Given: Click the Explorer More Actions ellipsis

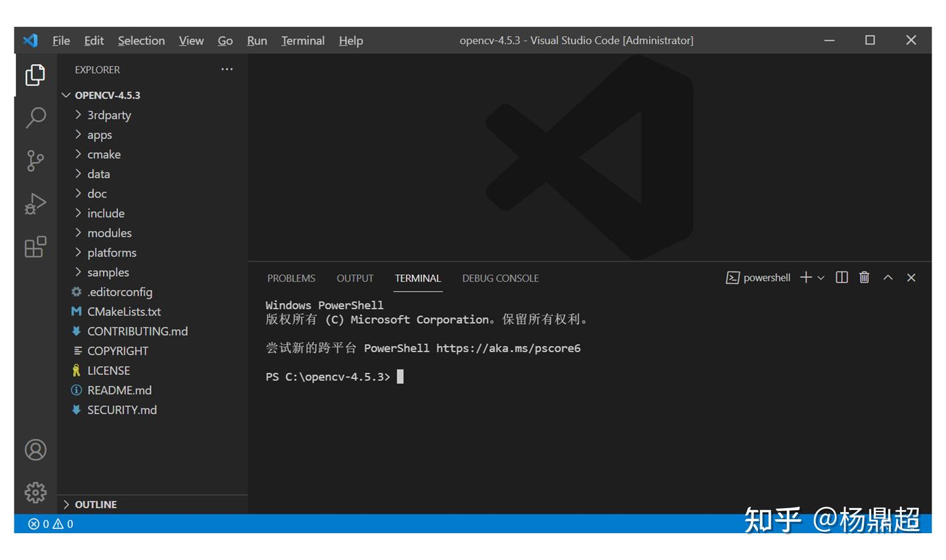Looking at the screenshot, I should tap(227, 69).
